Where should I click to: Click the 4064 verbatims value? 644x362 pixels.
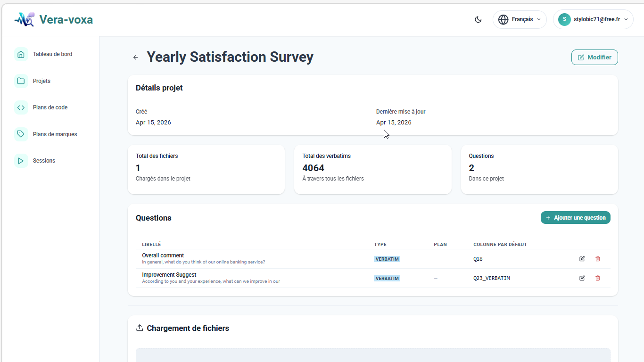pos(313,168)
